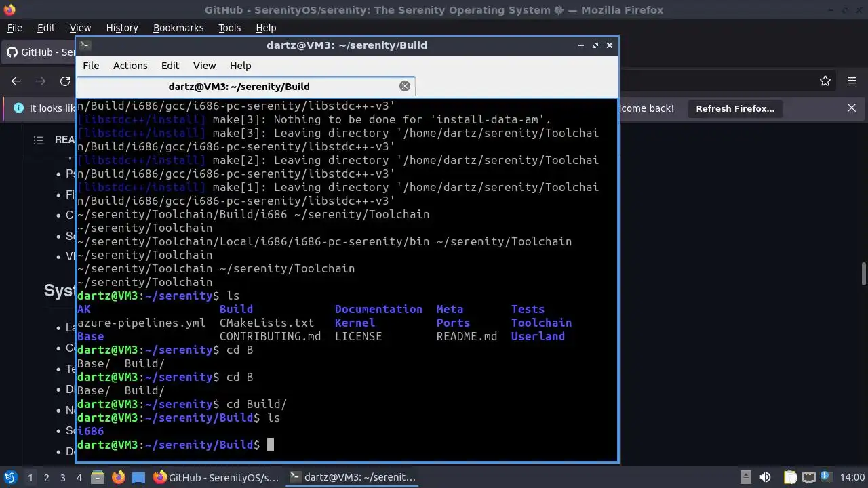The width and height of the screenshot is (868, 488).
Task: Click 'CONTRIBUTING.md' in terminal listing
Action: [270, 336]
